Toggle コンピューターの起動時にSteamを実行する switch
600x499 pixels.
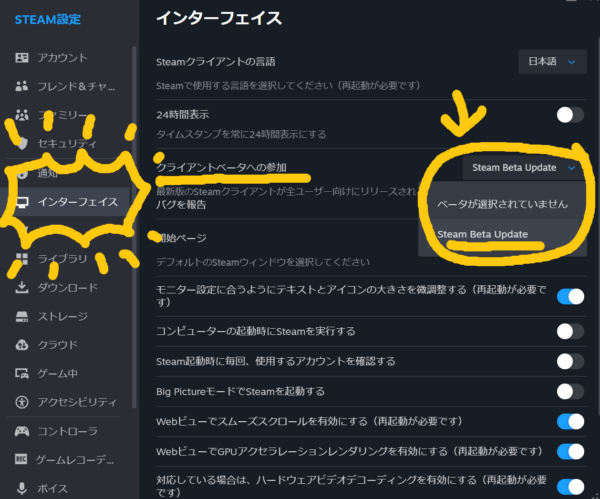click(x=570, y=331)
